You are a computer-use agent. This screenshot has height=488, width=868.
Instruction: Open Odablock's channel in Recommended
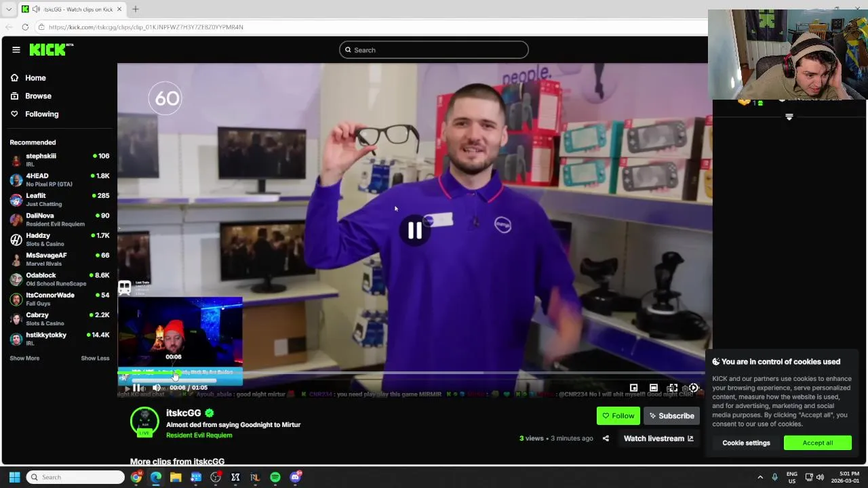click(60, 279)
